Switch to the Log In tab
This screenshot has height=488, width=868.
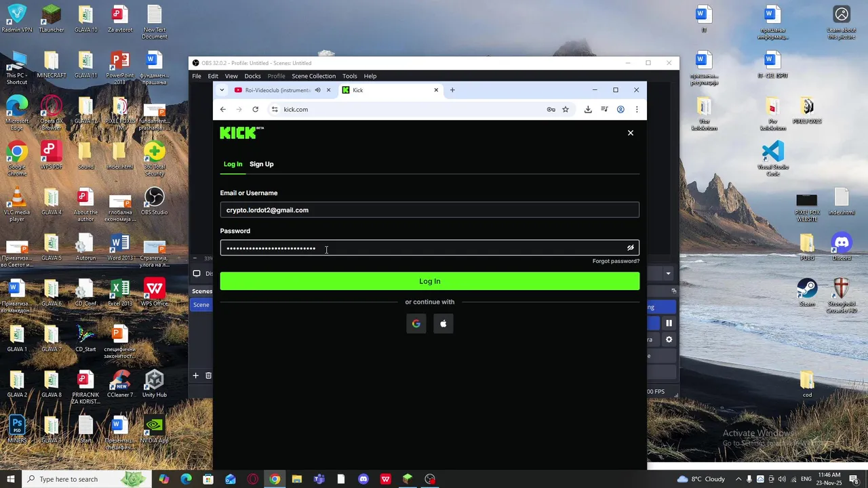pos(233,164)
